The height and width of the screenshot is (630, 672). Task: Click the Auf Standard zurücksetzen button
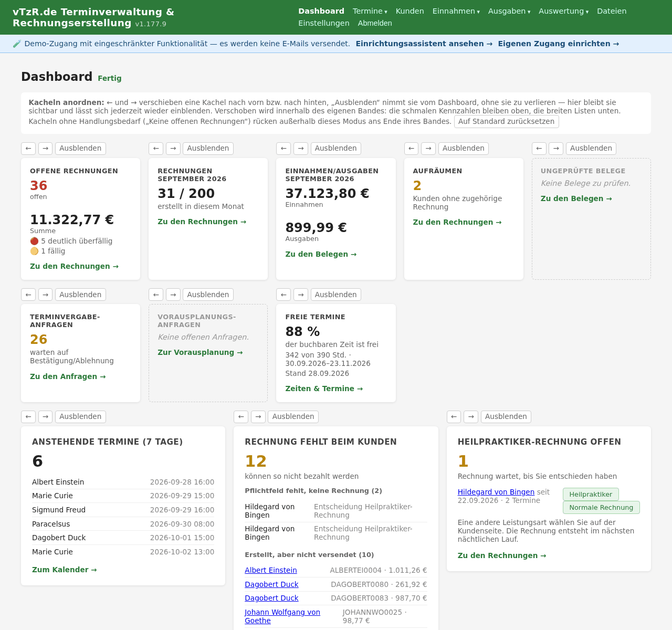click(507, 121)
